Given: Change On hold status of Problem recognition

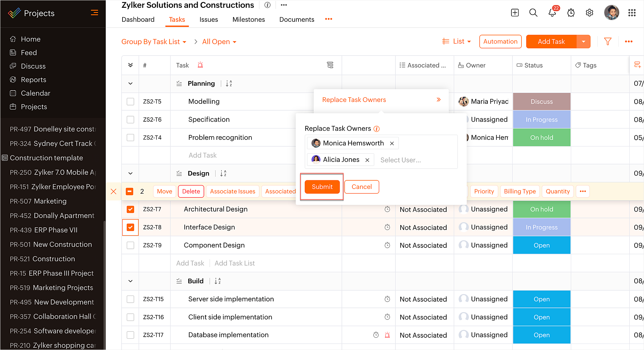Looking at the screenshot, I should coord(542,138).
